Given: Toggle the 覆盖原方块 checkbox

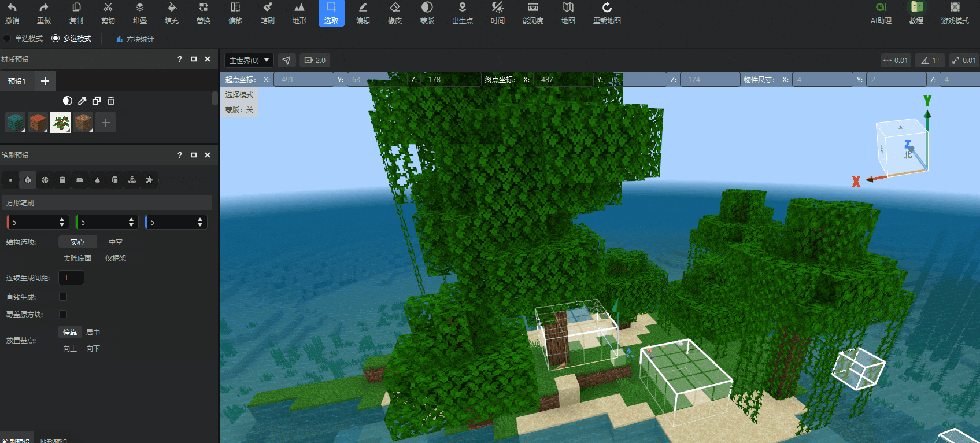Looking at the screenshot, I should [63, 314].
